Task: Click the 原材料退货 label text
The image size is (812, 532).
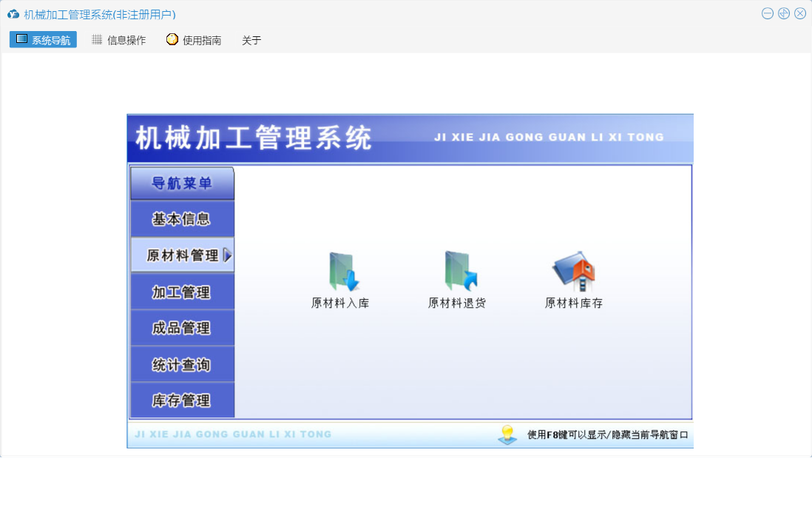Action: coord(457,303)
